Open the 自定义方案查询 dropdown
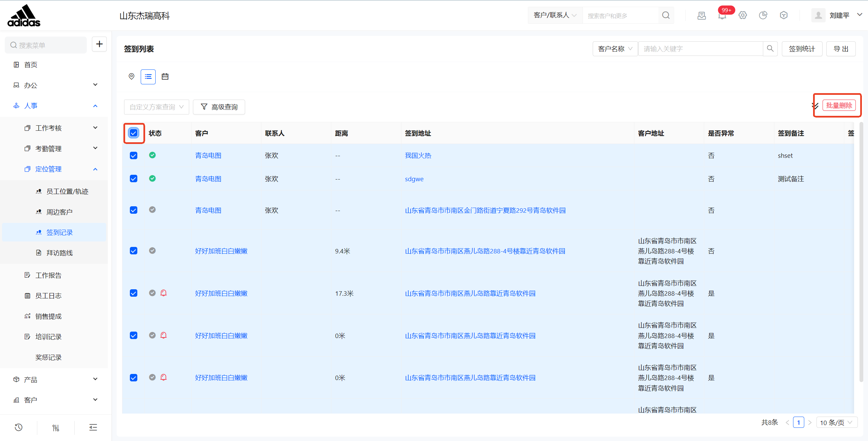Screen dimensions: 868x441 pos(156,107)
